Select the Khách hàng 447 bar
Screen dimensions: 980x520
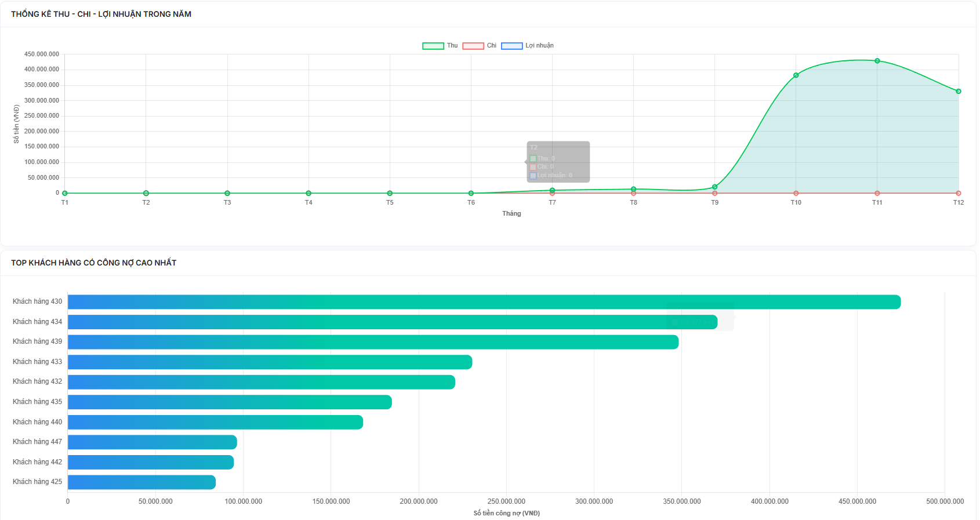[x=152, y=442]
